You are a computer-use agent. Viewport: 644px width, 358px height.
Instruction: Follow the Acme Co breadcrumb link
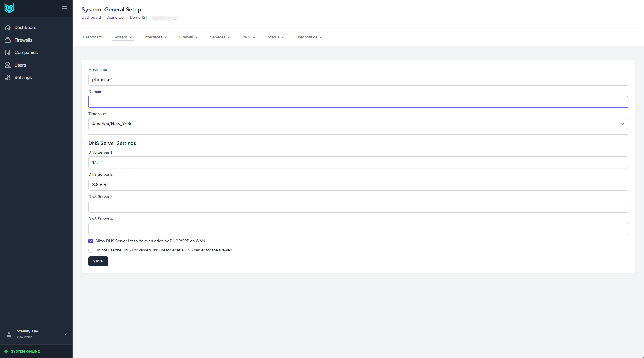point(115,18)
